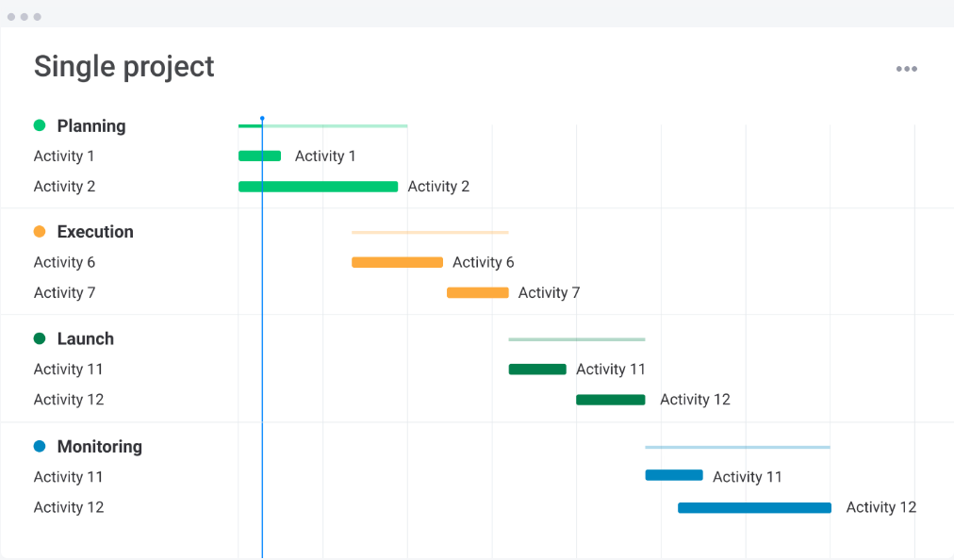
Task: Click the Execution group orange status dot
Action: tap(38, 231)
